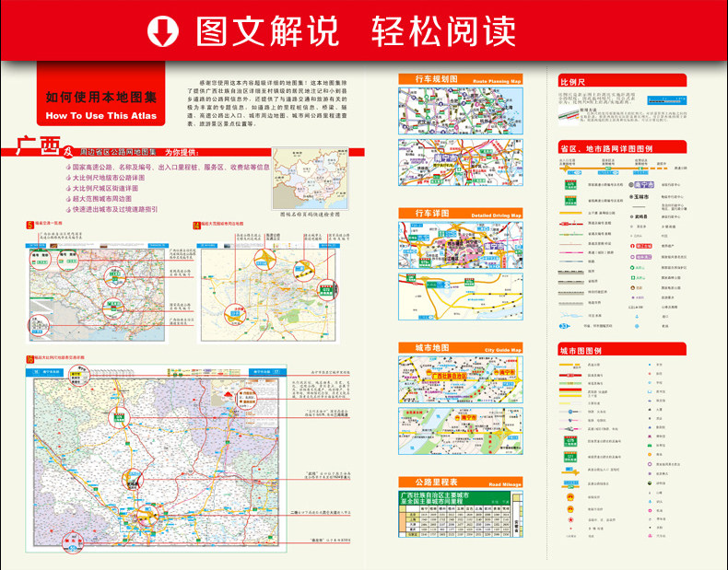Click the blue scale bar under 比例尺
The image size is (728, 570).
[x=666, y=100]
